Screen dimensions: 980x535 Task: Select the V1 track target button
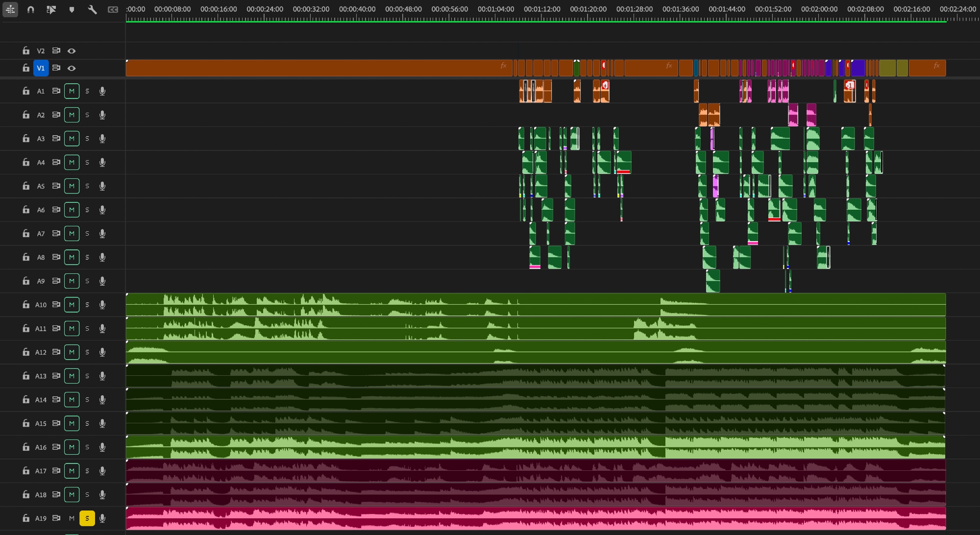pyautogui.click(x=41, y=68)
